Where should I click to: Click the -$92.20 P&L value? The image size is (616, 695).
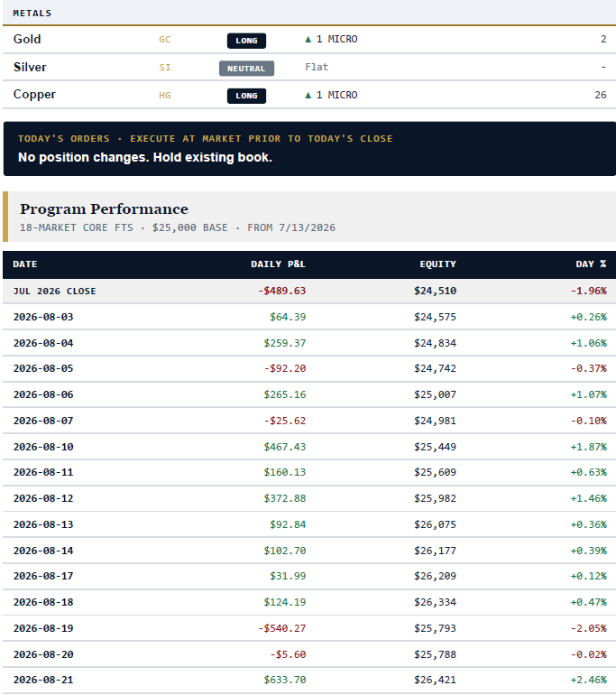click(285, 368)
